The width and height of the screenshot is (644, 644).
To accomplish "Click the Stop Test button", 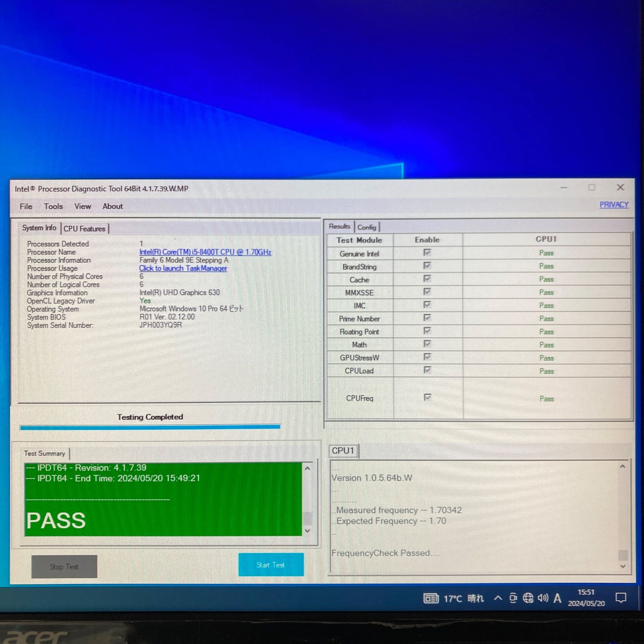I will 64,567.
